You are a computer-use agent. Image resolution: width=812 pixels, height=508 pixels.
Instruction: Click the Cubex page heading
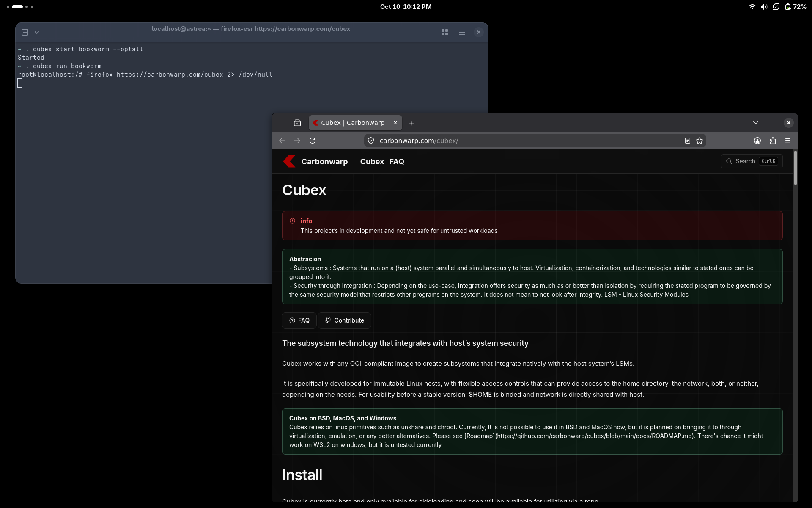[x=304, y=190]
